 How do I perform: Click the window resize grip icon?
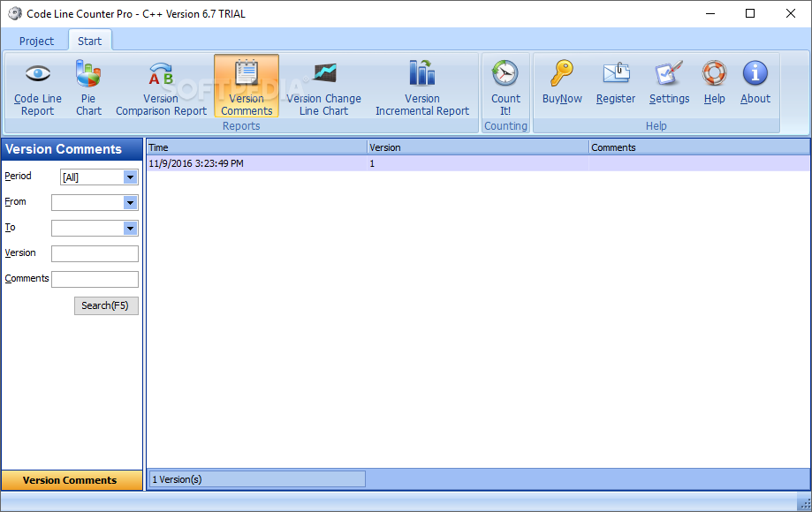(804, 502)
